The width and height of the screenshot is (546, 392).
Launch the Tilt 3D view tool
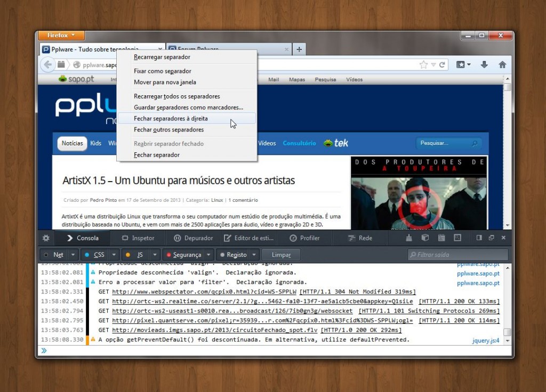pyautogui.click(x=424, y=238)
